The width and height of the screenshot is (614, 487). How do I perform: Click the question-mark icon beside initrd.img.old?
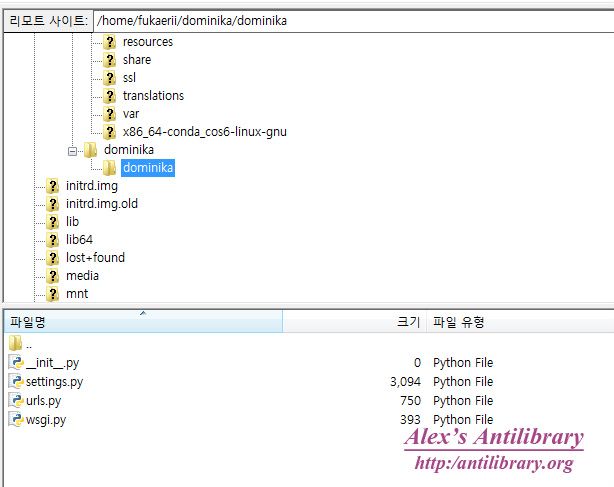point(52,204)
